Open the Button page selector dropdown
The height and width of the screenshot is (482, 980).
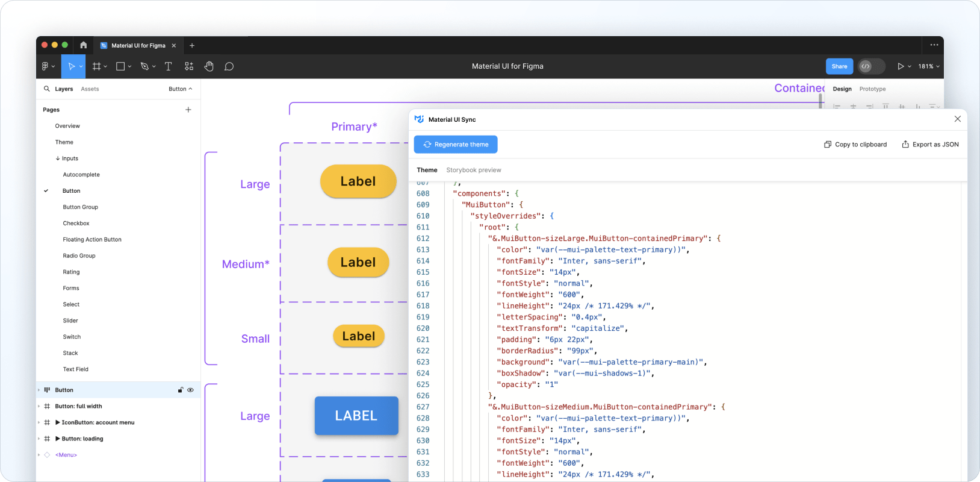tap(180, 89)
